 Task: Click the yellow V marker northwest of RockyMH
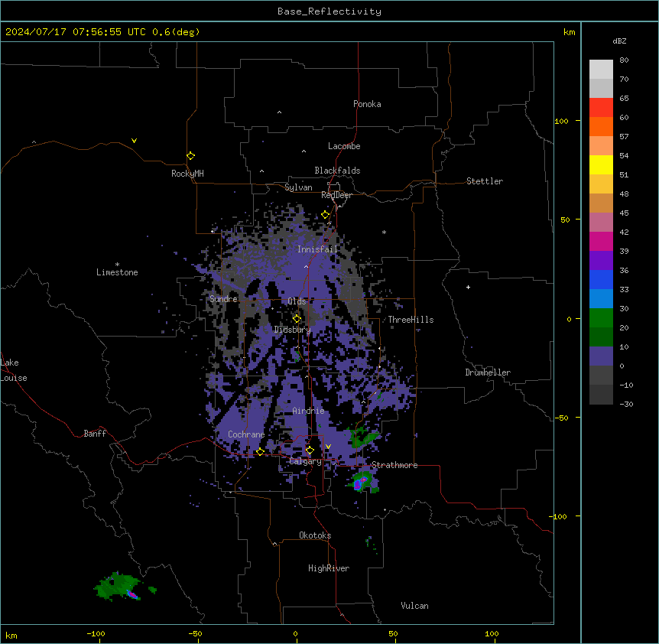pyautogui.click(x=134, y=141)
